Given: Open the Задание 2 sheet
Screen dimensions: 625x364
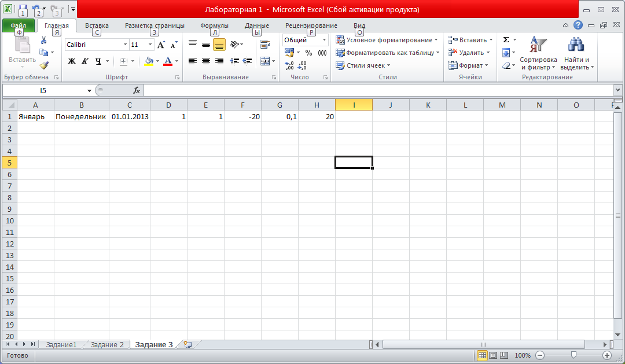Looking at the screenshot, I should tap(107, 344).
